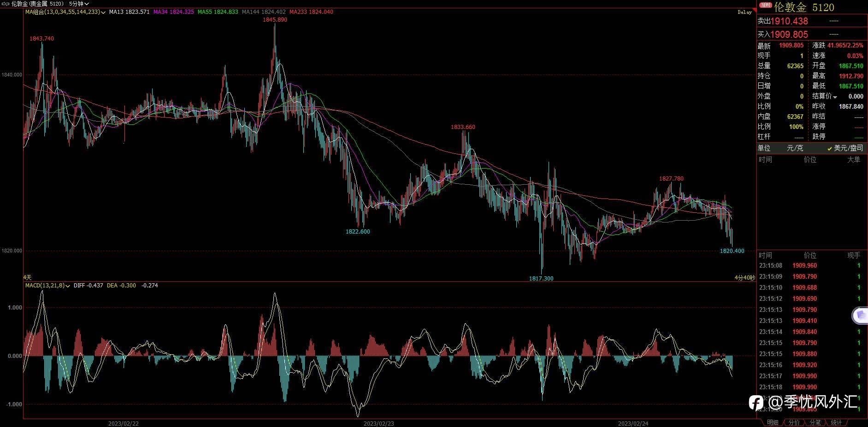Click the 2023/02/24 date axis label
868x427 pixels.
(633, 424)
